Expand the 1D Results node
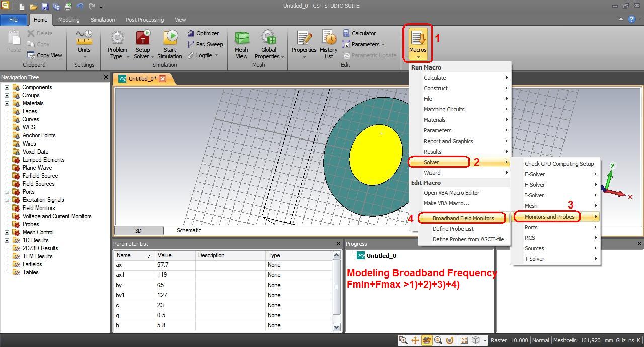 (x=7, y=240)
